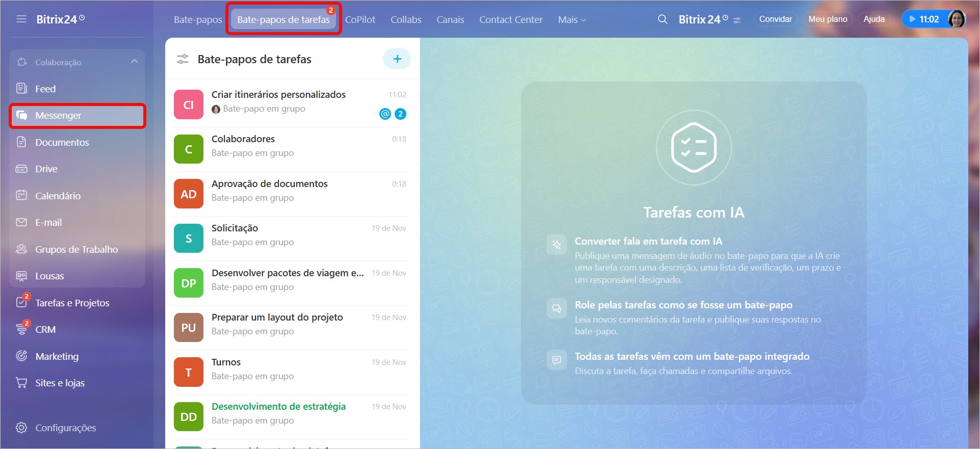This screenshot has height=449, width=980.
Task: Click the Meu plano button
Action: (x=828, y=19)
